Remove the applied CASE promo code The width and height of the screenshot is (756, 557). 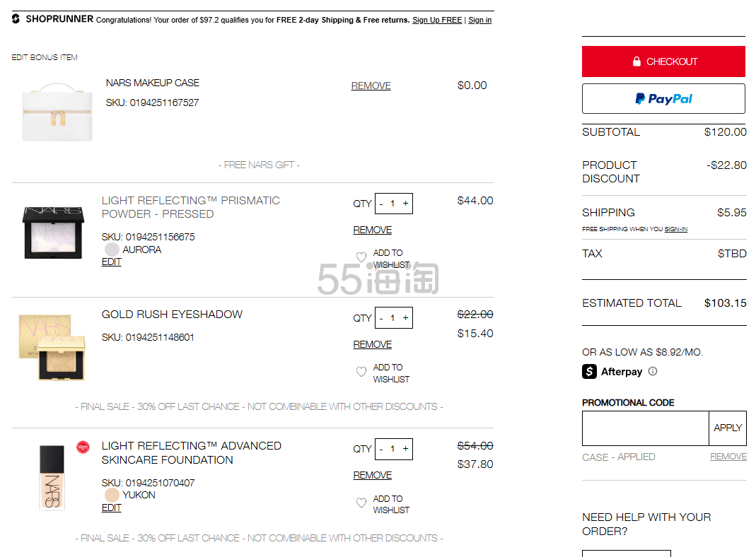[x=728, y=457]
